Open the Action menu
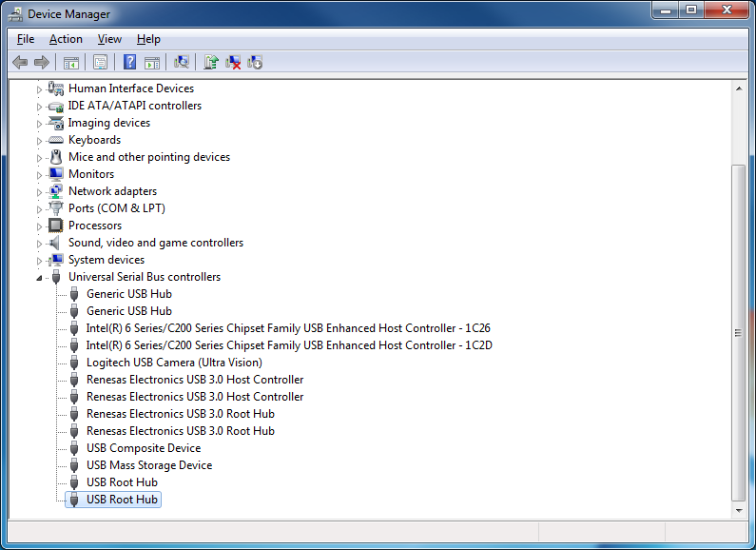 (x=66, y=39)
